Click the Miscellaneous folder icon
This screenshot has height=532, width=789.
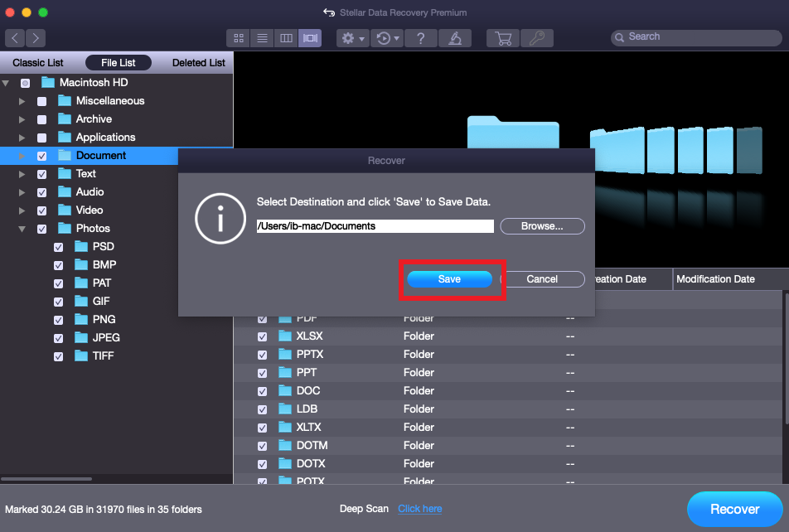pyautogui.click(x=65, y=100)
